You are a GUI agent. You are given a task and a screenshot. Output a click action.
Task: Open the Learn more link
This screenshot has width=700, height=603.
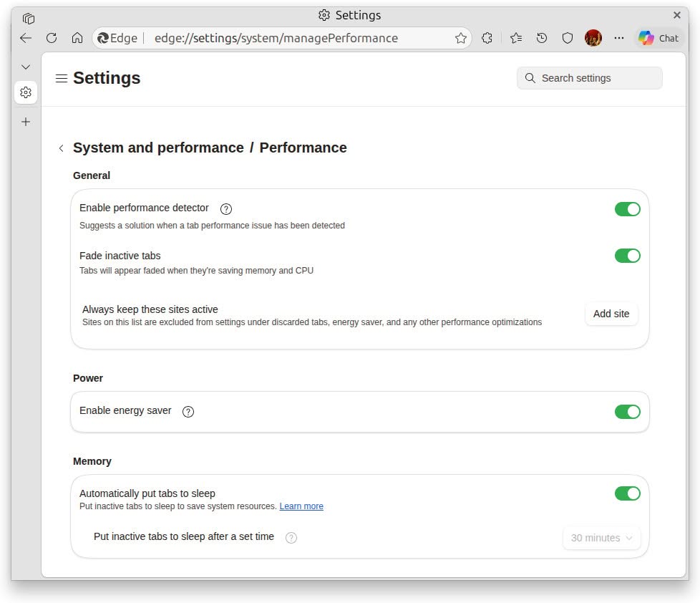(301, 506)
